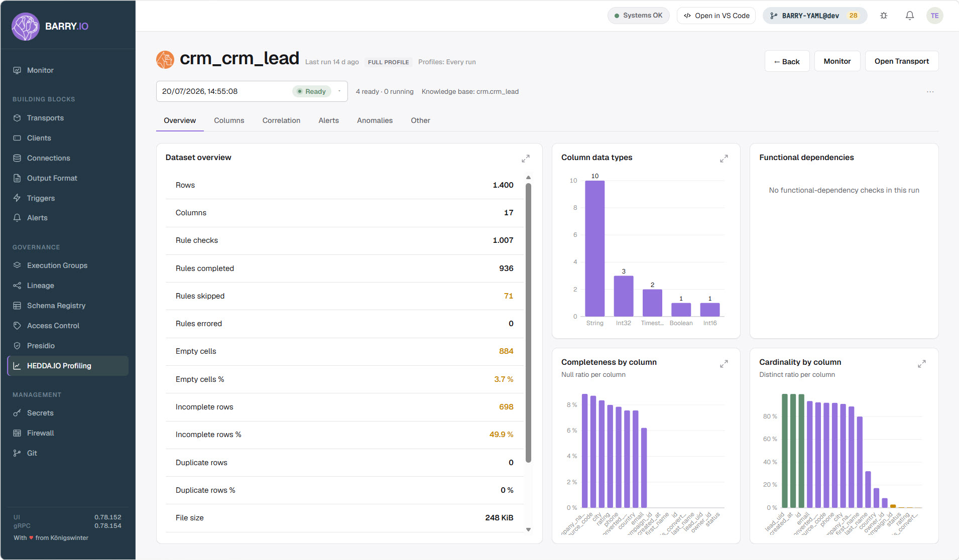
Task: Switch to the Correlation tab
Action: click(x=281, y=120)
